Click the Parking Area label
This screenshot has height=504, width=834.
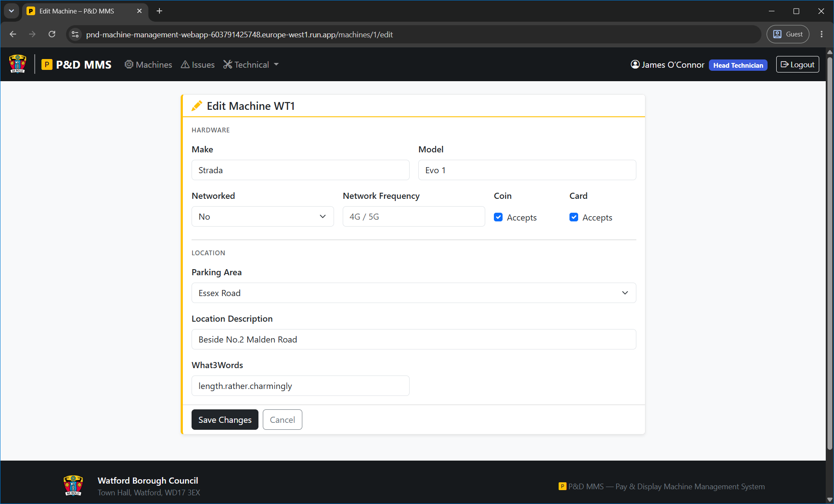coord(216,272)
